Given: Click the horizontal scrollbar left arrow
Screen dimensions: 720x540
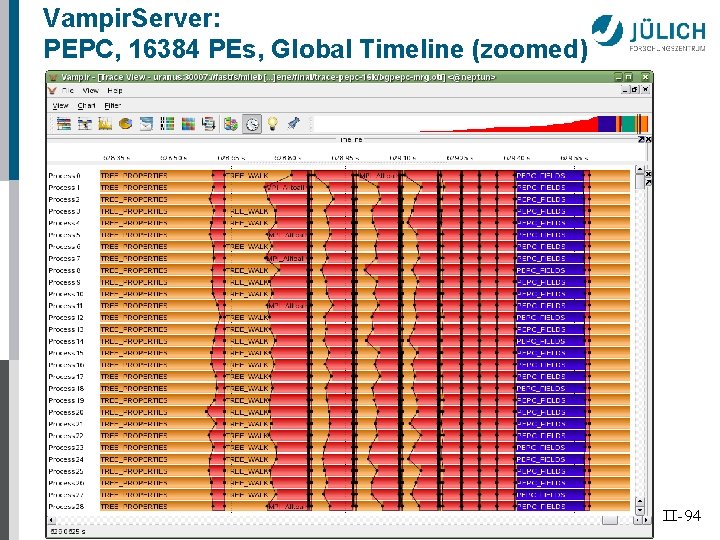Looking at the screenshot, I should coord(51,520).
